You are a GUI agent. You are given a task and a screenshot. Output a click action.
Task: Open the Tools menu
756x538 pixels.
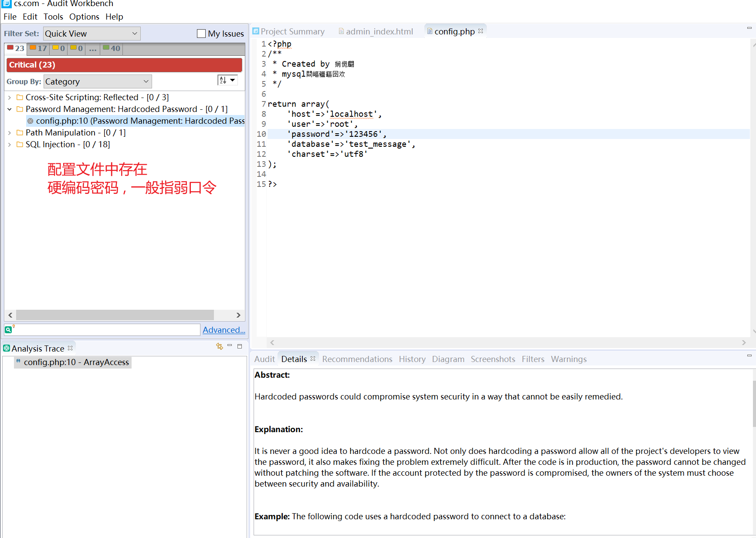tap(53, 17)
